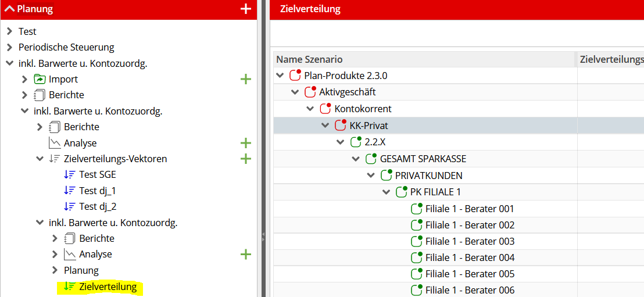Collapse the Aktivgeschäft scenario node
Screen dimensions: 644x297
pos(295,92)
